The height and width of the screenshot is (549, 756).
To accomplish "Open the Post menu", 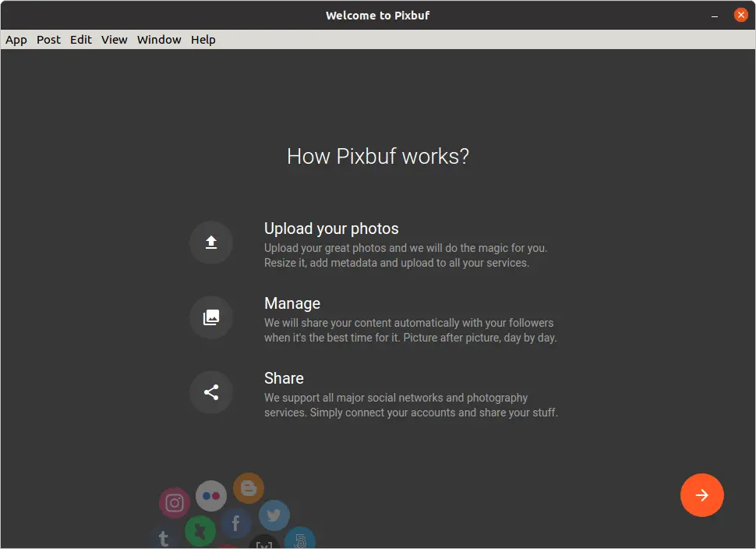I will (x=48, y=40).
